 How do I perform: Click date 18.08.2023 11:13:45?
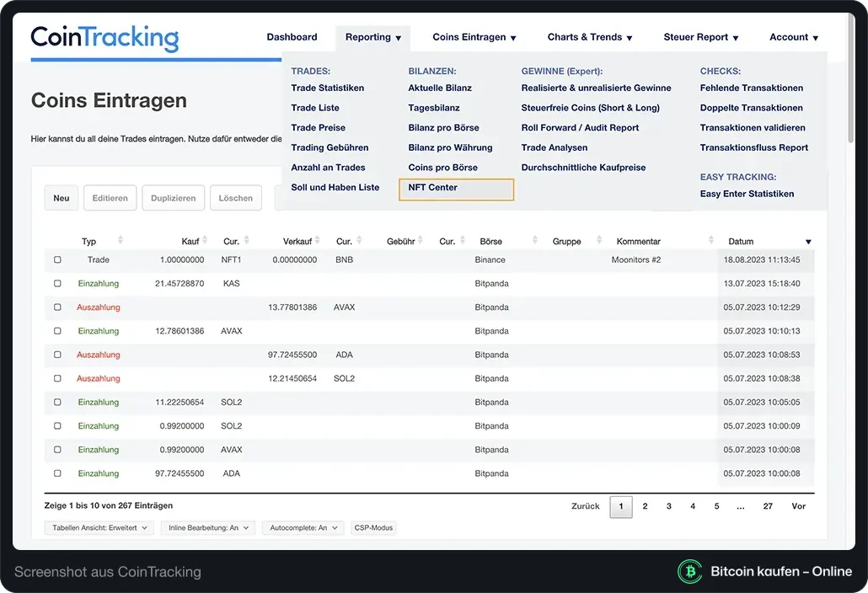tap(762, 259)
